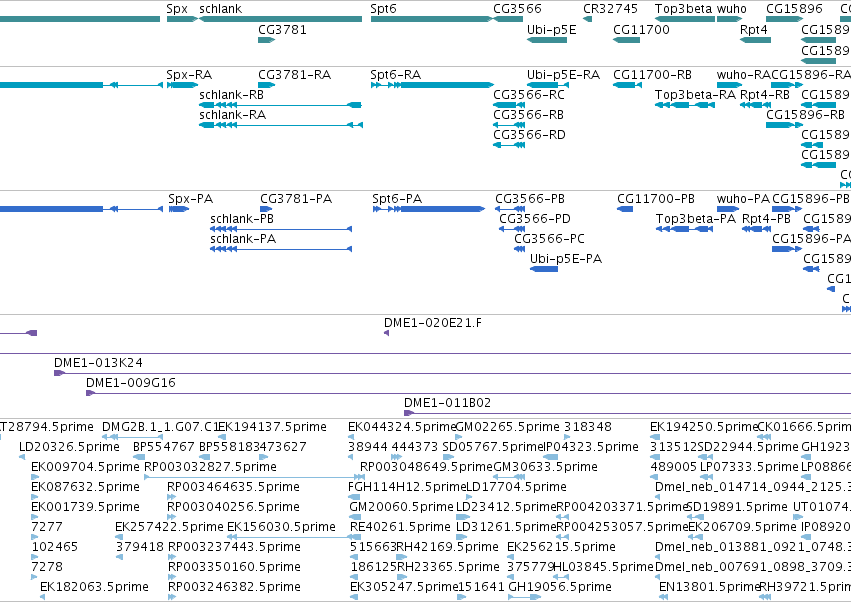Click the 'CG3566' gene label

click(x=517, y=9)
